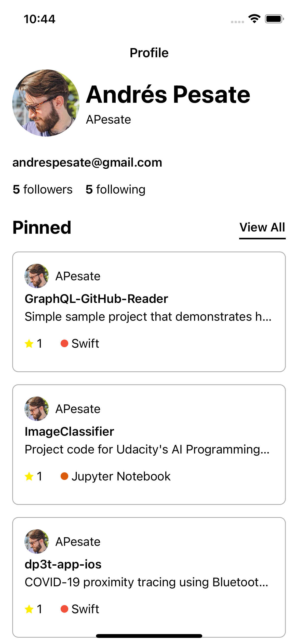Tap the home indicator bar at bottom
The height and width of the screenshot is (644, 298).
pos(149,636)
